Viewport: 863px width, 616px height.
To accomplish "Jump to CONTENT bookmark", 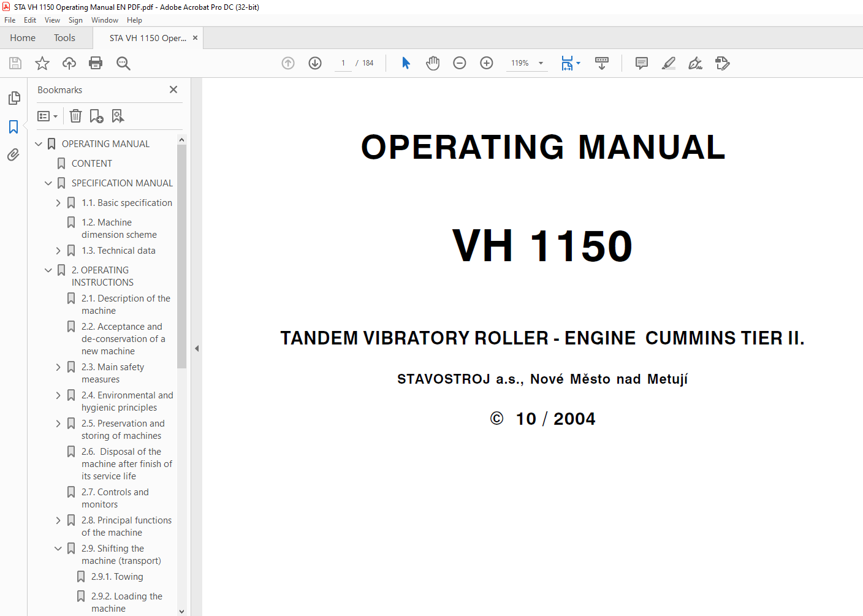I will tap(92, 164).
